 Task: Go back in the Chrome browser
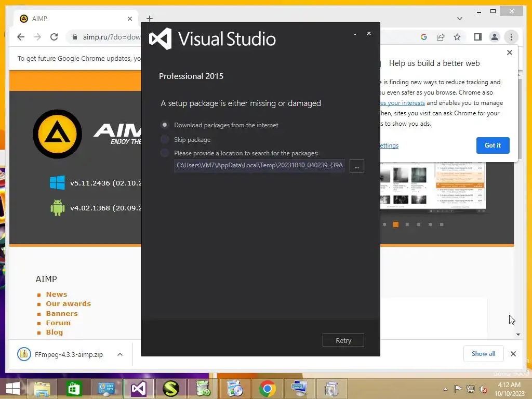pyautogui.click(x=21, y=37)
